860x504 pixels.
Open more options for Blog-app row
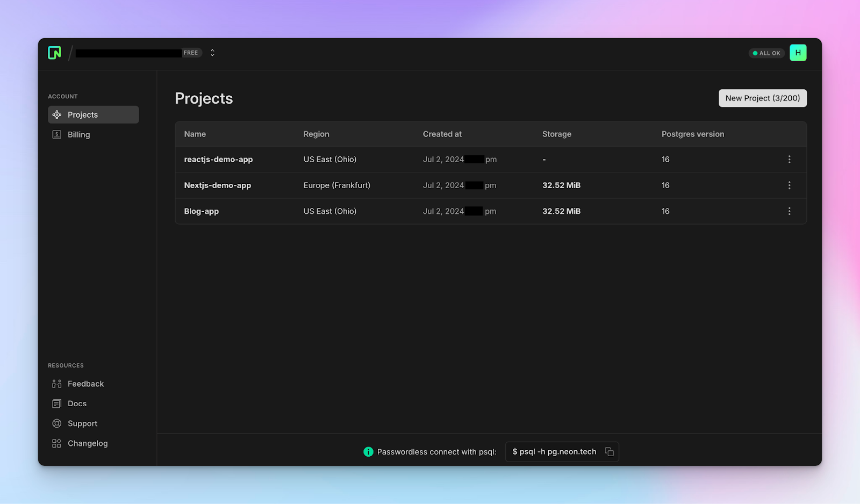pyautogui.click(x=789, y=211)
